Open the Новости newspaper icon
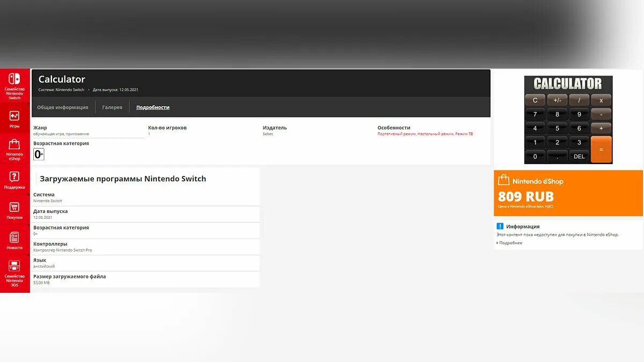644x362 pixels. tap(14, 237)
